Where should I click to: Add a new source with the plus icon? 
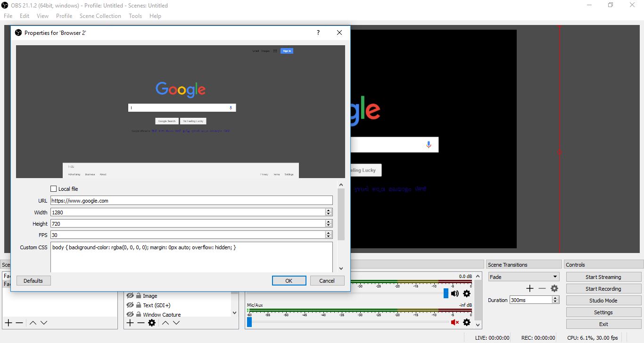click(x=130, y=323)
